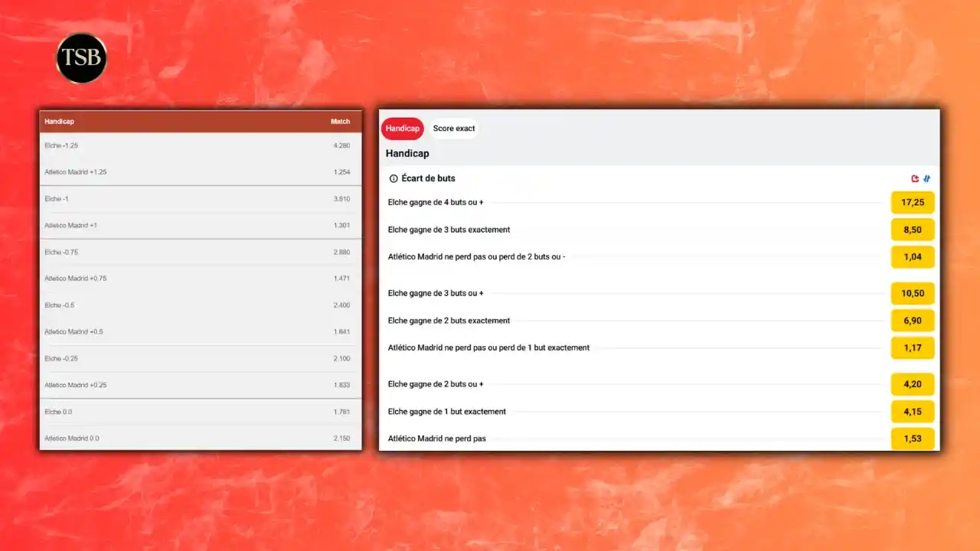Click the 'Elche -0.5' row label
Viewport: 980px width, 551px height.
59,305
